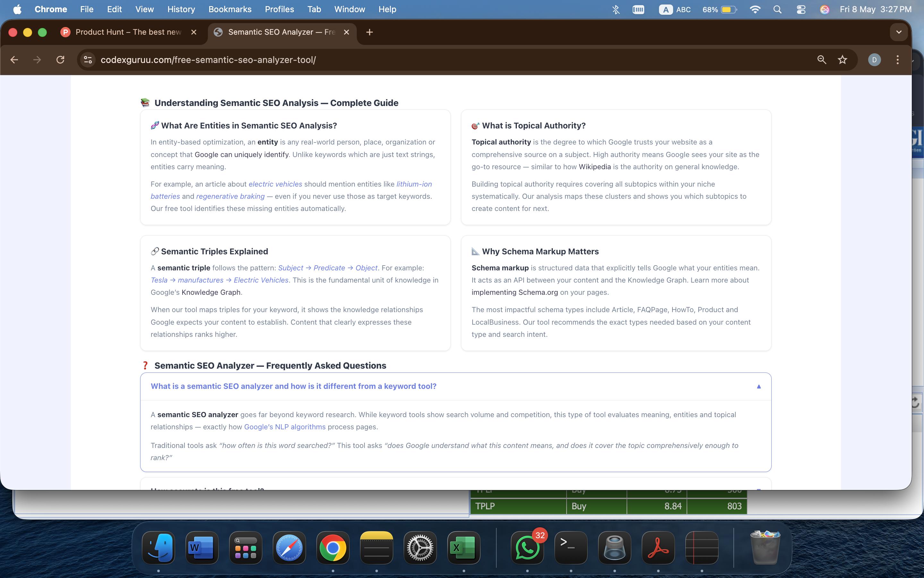Click the Bluetooth status icon
This screenshot has height=578, width=924.
[615, 9]
